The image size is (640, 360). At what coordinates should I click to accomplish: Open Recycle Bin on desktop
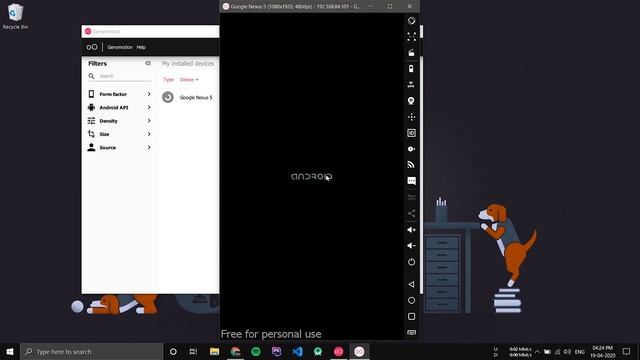pos(15,17)
